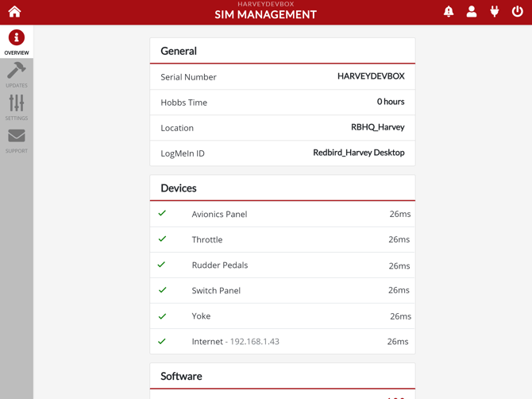Viewport: 532px width, 399px height.
Task: Open the notifications bell
Action: pos(449,12)
